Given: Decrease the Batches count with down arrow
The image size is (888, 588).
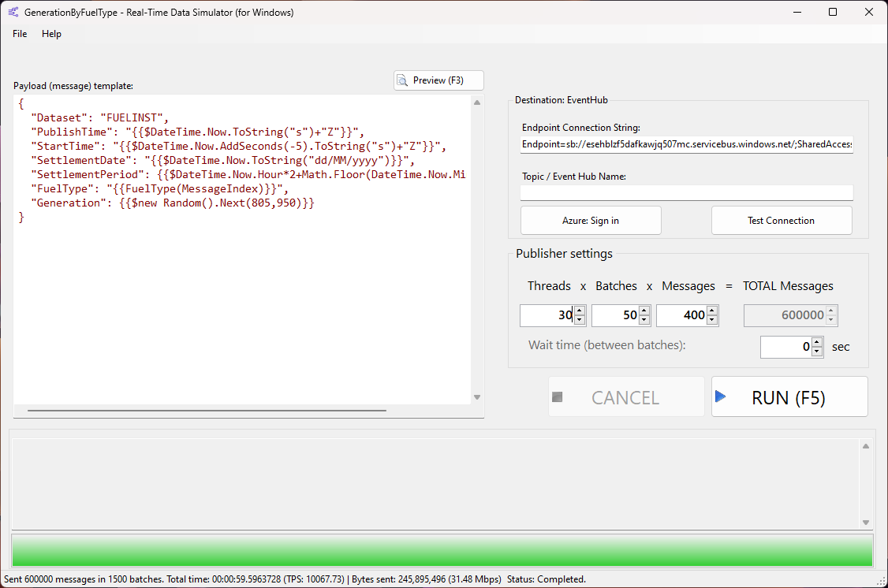Looking at the screenshot, I should (x=644, y=320).
